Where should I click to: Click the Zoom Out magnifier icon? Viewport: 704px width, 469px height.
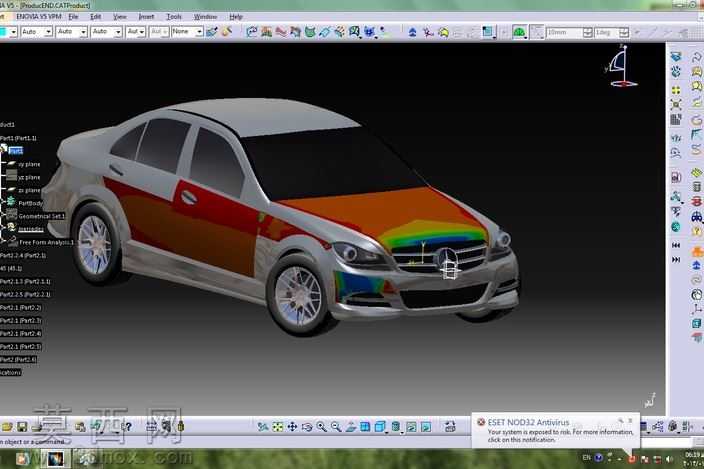(x=336, y=427)
